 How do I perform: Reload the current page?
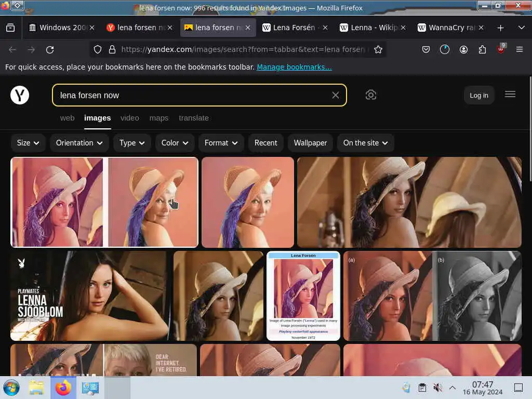pos(50,49)
